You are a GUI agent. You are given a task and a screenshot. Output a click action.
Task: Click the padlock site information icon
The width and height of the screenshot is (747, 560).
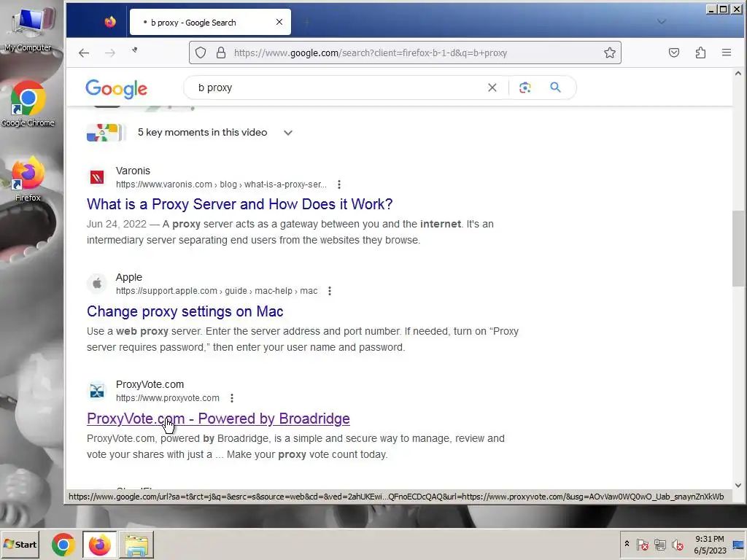(x=220, y=52)
